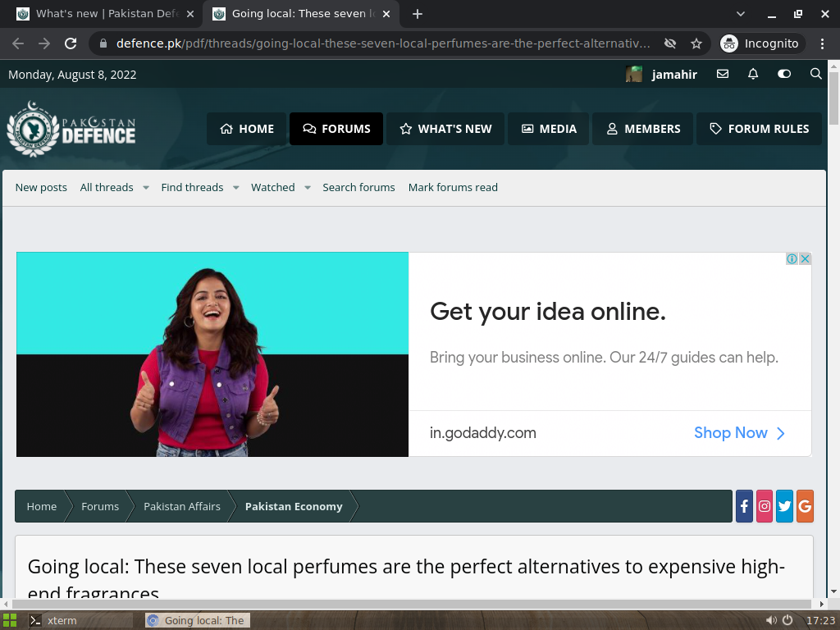Image resolution: width=840 pixels, height=630 pixels.
Task: Go to HOME in navigation
Action: pos(247,129)
